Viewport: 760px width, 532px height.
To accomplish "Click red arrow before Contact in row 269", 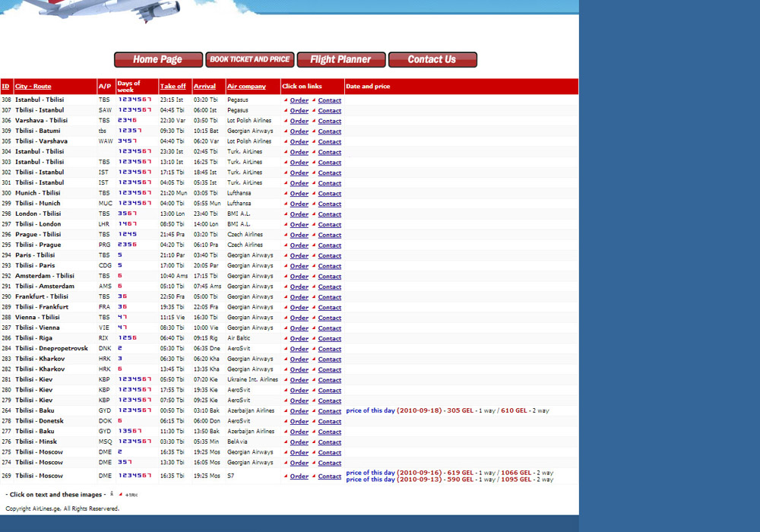I will click(314, 477).
